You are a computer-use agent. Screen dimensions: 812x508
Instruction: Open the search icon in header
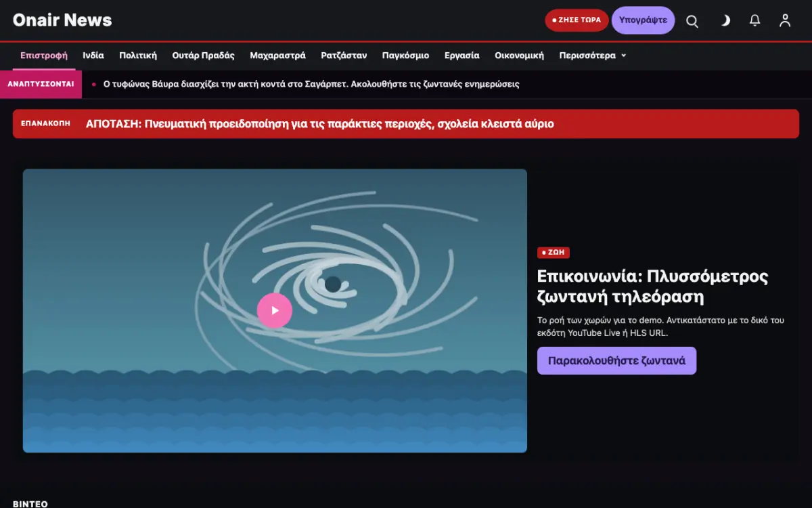(x=692, y=20)
